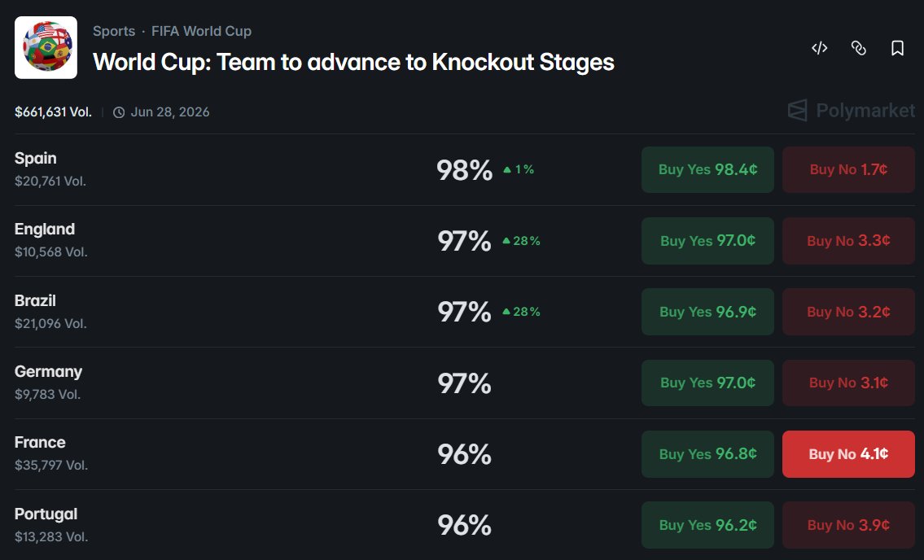Buy No on Germany at 3.1¢

pyautogui.click(x=848, y=383)
